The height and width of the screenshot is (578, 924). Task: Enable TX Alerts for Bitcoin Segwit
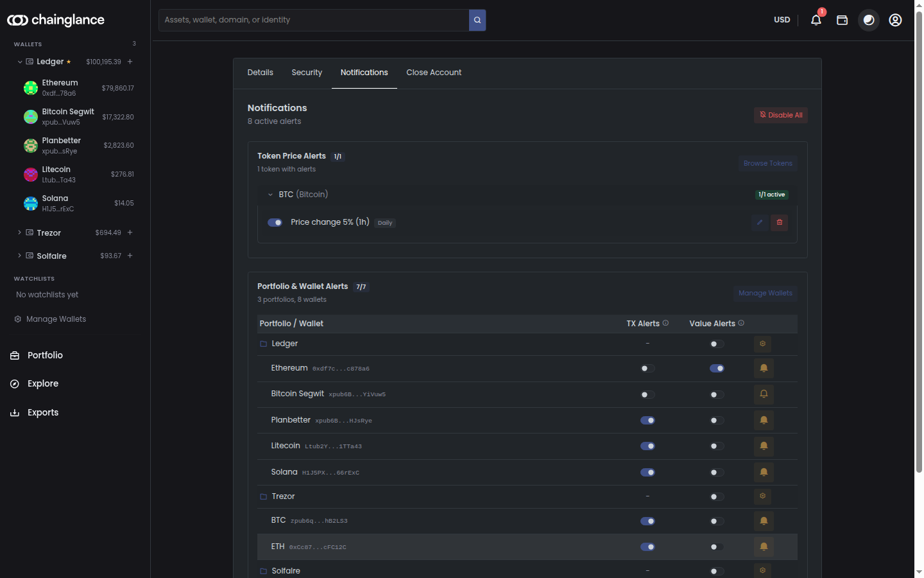click(647, 395)
